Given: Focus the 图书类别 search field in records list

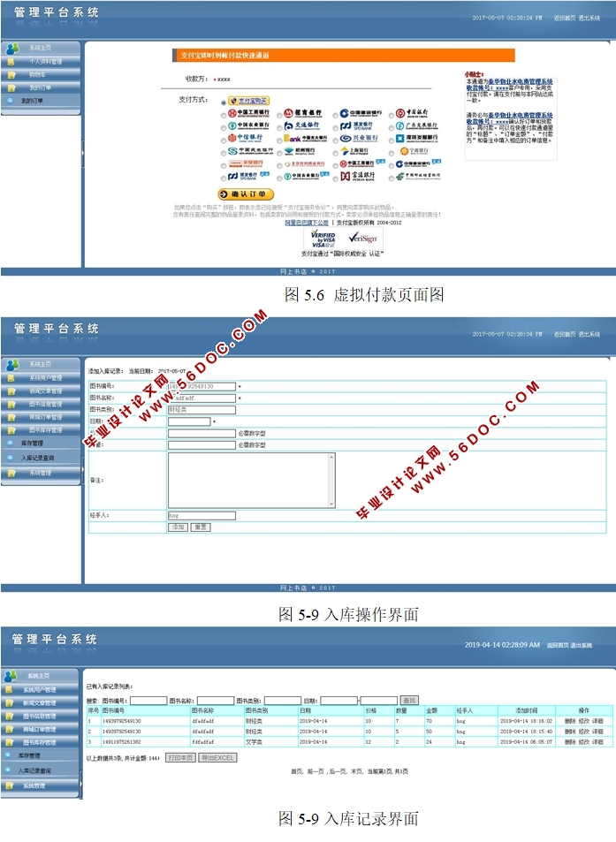Looking at the screenshot, I should (283, 701).
